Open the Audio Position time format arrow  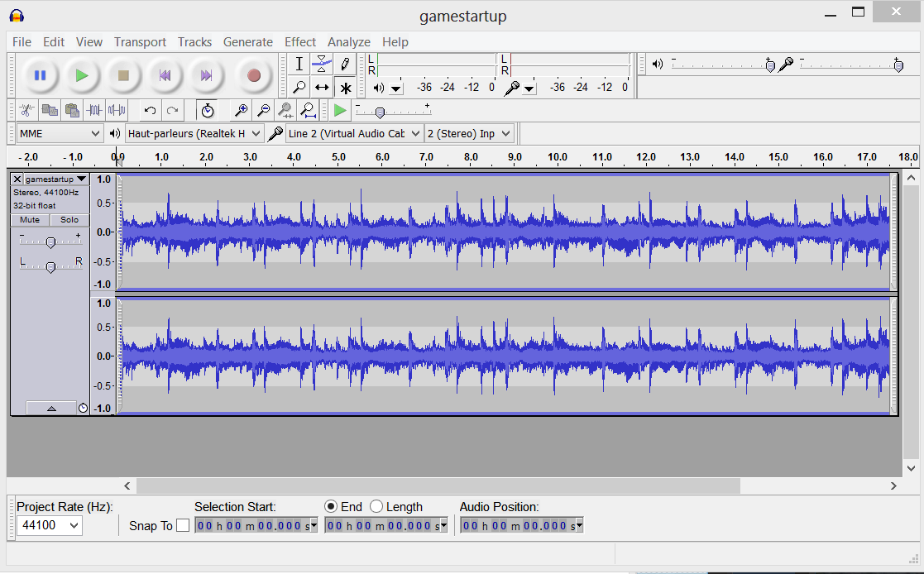click(x=580, y=526)
